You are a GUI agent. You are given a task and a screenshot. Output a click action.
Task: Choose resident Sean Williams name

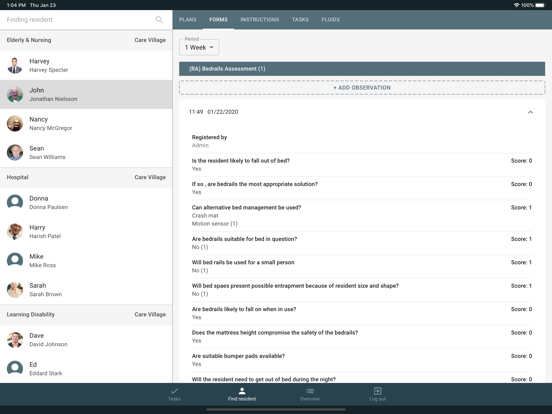[x=47, y=157]
